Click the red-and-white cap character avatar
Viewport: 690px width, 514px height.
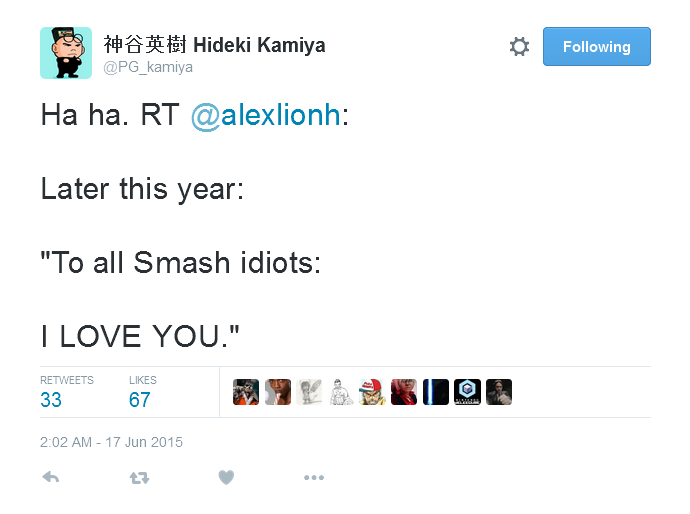[372, 392]
